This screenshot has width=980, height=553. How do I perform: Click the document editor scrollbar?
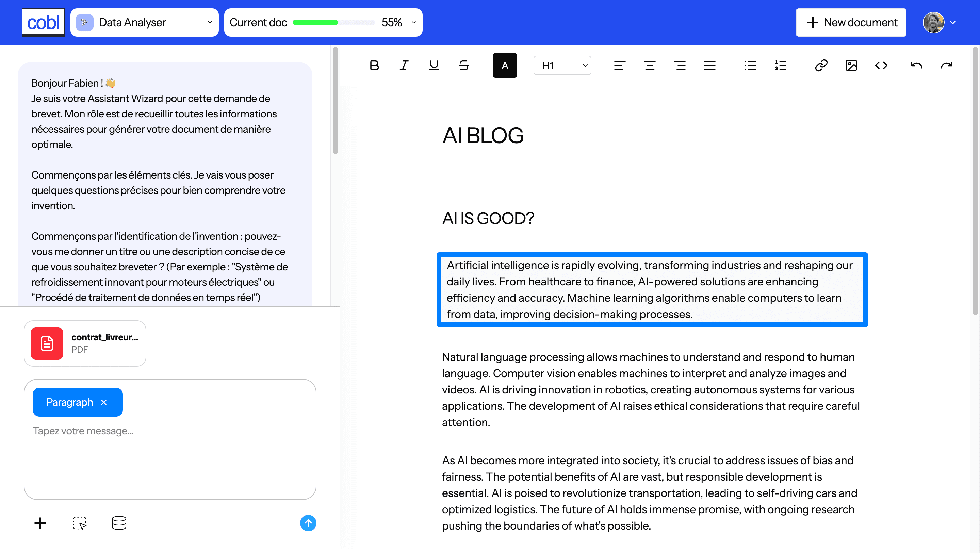pos(975,181)
